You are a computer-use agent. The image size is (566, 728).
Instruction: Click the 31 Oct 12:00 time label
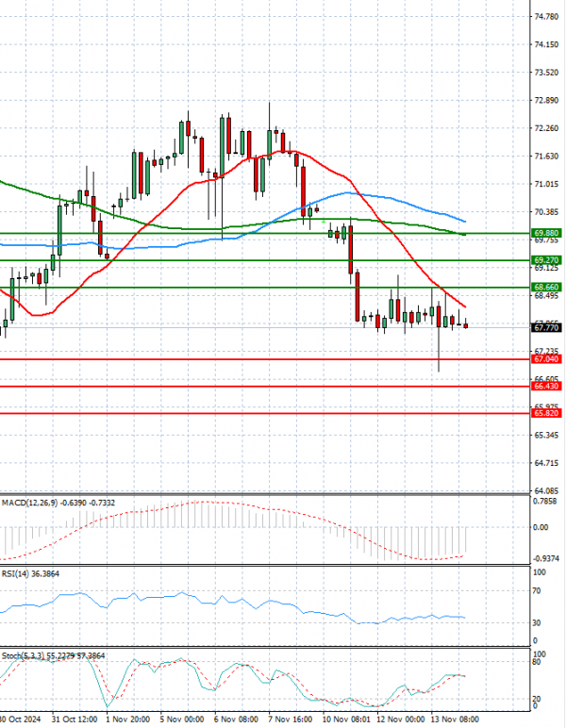click(75, 720)
